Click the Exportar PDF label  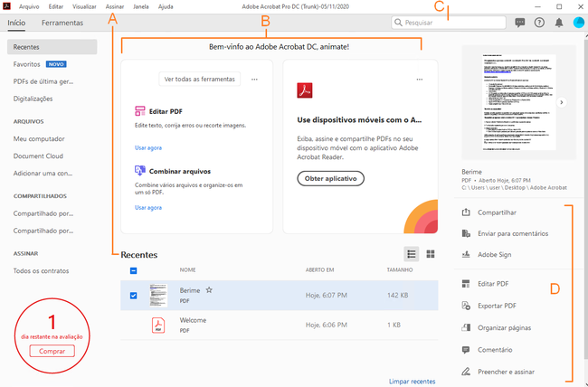[x=497, y=306]
